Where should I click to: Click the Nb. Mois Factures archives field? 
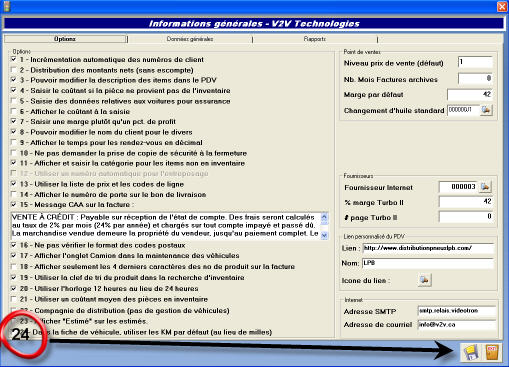(x=475, y=79)
